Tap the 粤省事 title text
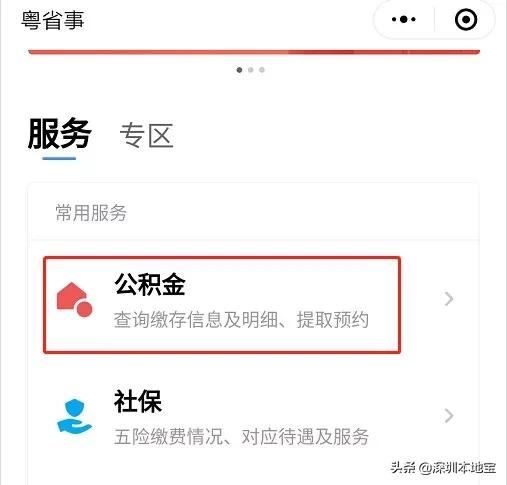 pyautogui.click(x=53, y=20)
